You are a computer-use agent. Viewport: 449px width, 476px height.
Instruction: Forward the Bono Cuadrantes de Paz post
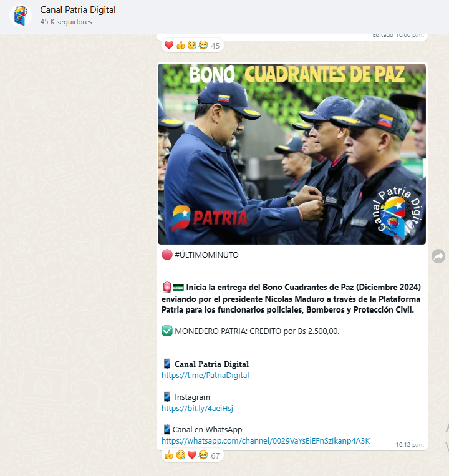click(x=438, y=256)
